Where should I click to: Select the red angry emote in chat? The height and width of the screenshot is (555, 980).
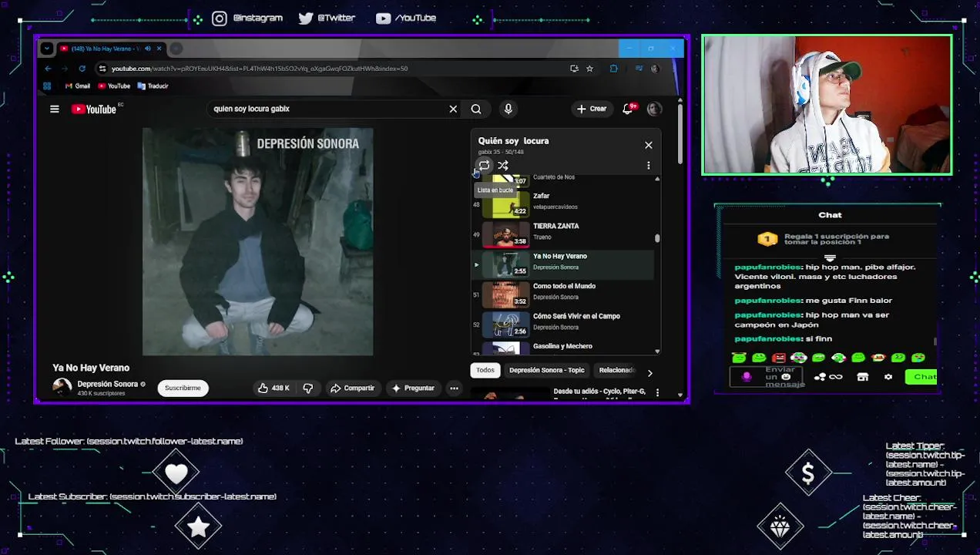pyautogui.click(x=779, y=358)
